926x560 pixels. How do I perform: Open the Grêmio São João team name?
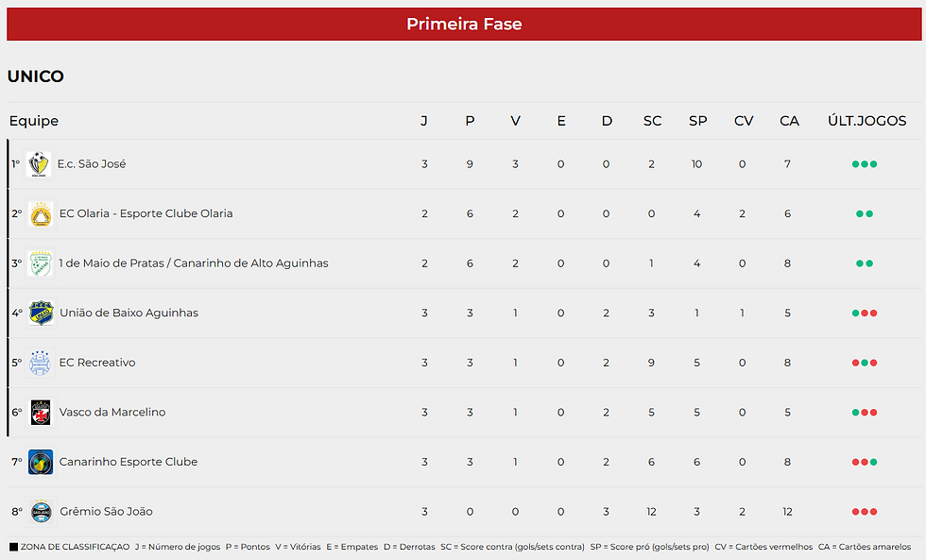pos(106,512)
